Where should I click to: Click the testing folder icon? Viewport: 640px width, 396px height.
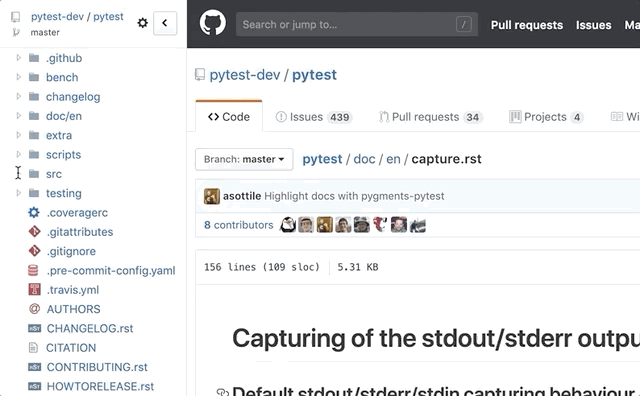pos(34,193)
